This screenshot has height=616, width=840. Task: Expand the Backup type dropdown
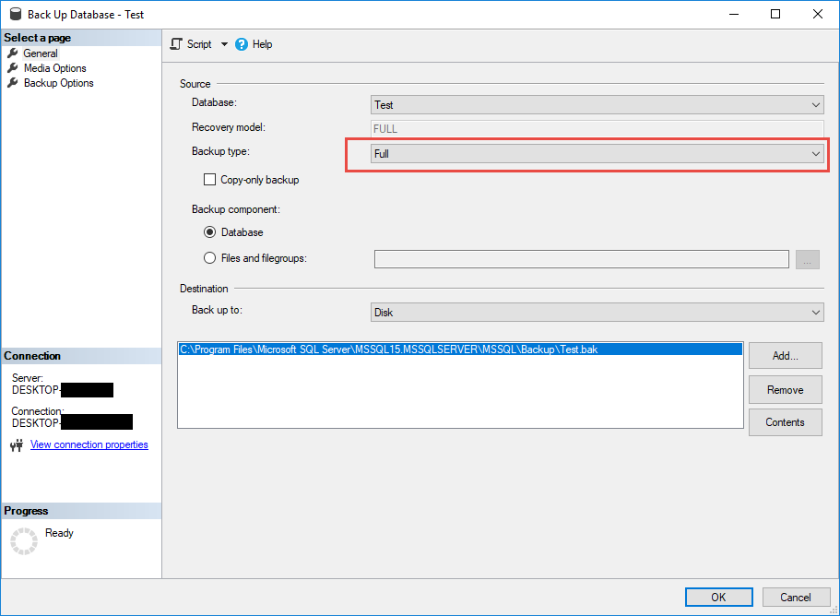tap(597, 154)
